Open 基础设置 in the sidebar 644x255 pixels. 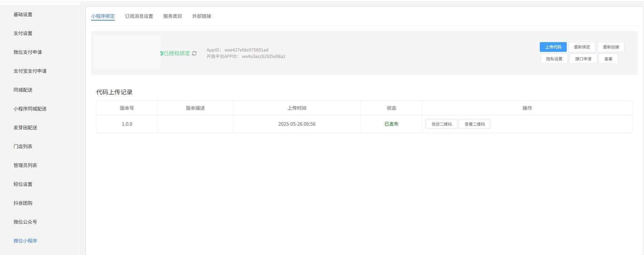[23, 14]
